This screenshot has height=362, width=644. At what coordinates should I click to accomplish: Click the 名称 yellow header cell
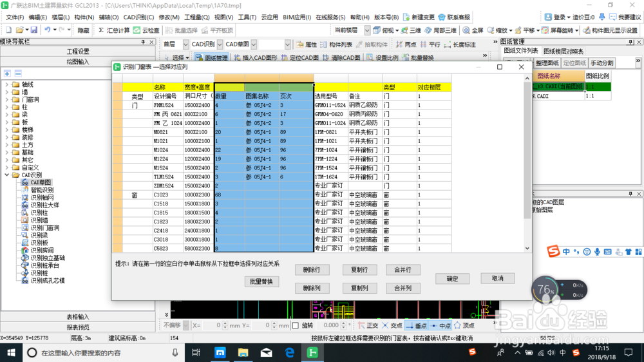click(x=168, y=87)
